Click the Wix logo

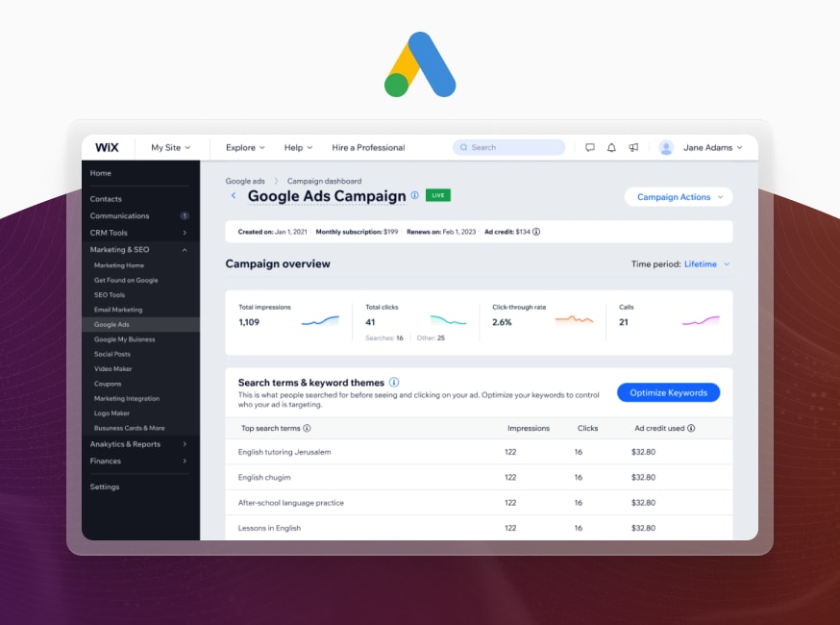coord(107,147)
